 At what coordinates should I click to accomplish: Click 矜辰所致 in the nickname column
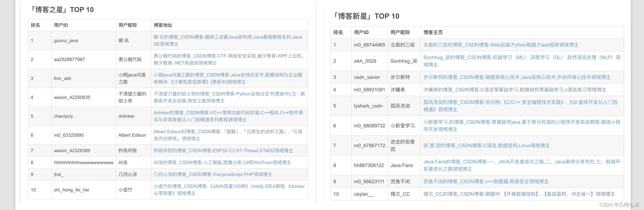pos(128,151)
